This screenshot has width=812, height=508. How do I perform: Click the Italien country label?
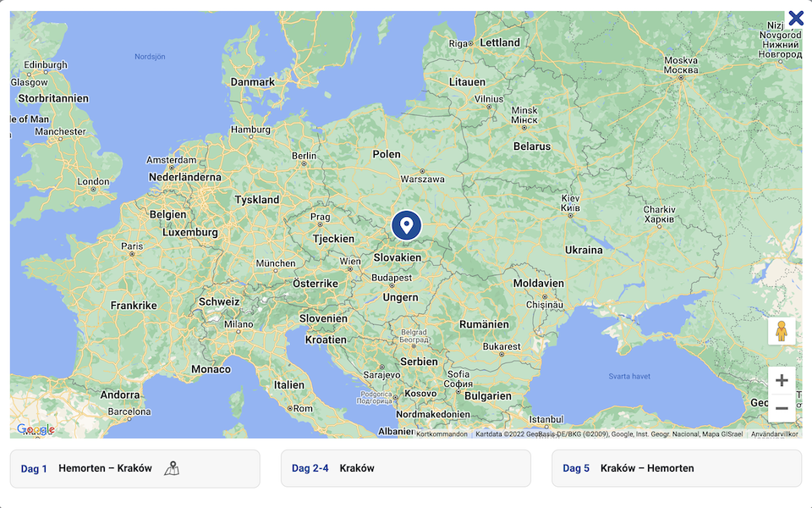click(x=289, y=385)
